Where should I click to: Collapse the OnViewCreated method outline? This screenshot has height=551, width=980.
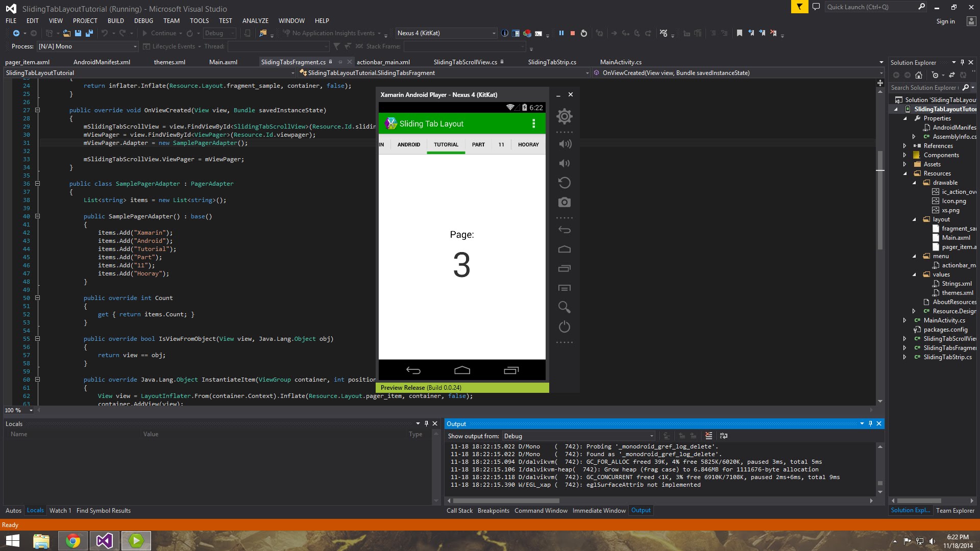point(37,110)
